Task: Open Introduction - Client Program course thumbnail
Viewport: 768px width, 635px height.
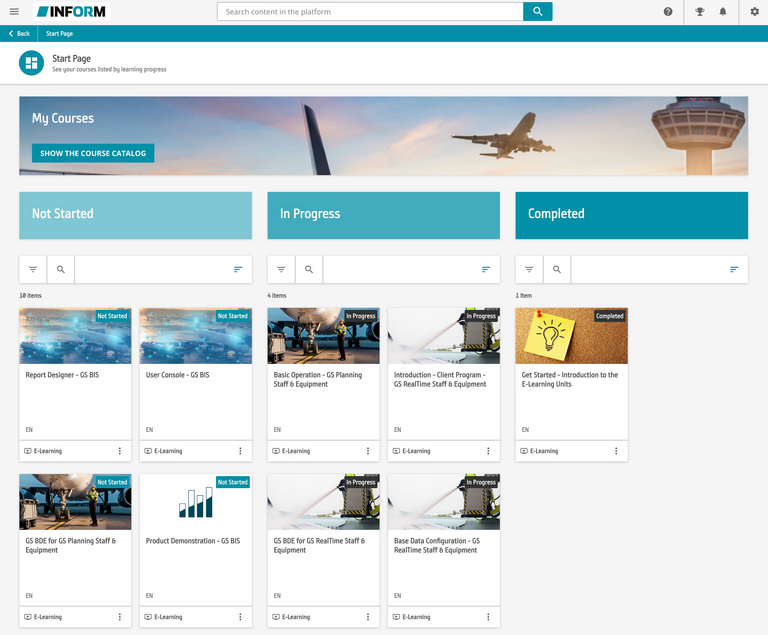Action: [444, 336]
